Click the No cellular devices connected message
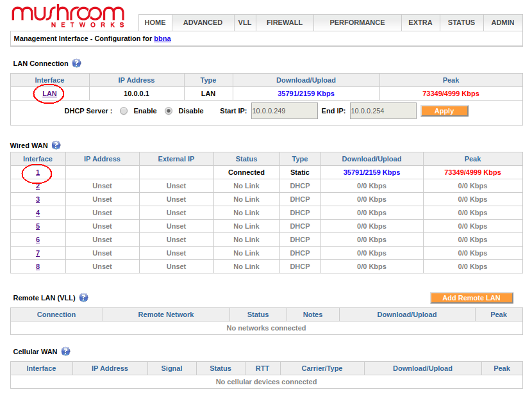Image resolution: width=532 pixels, height=399 pixels. tap(267, 382)
